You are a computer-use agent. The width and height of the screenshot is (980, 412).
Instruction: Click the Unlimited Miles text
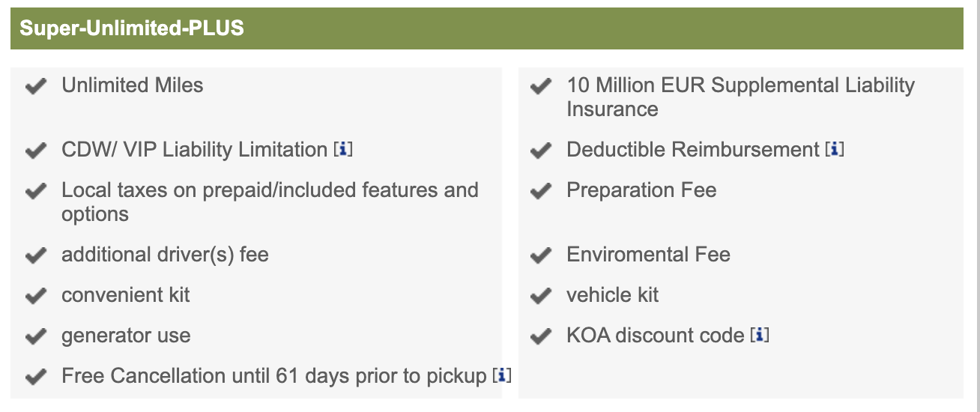click(133, 85)
